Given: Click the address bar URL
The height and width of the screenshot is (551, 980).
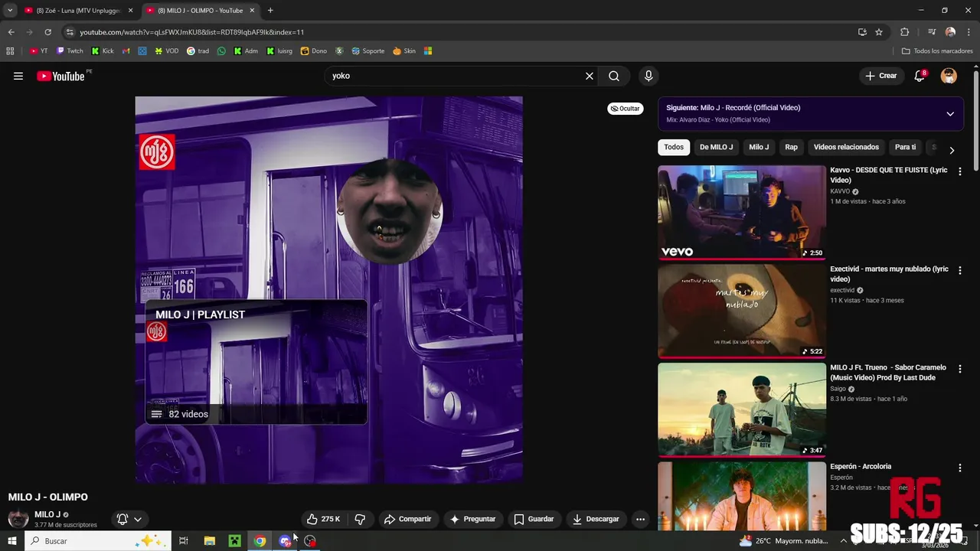Looking at the screenshot, I should coord(191,32).
